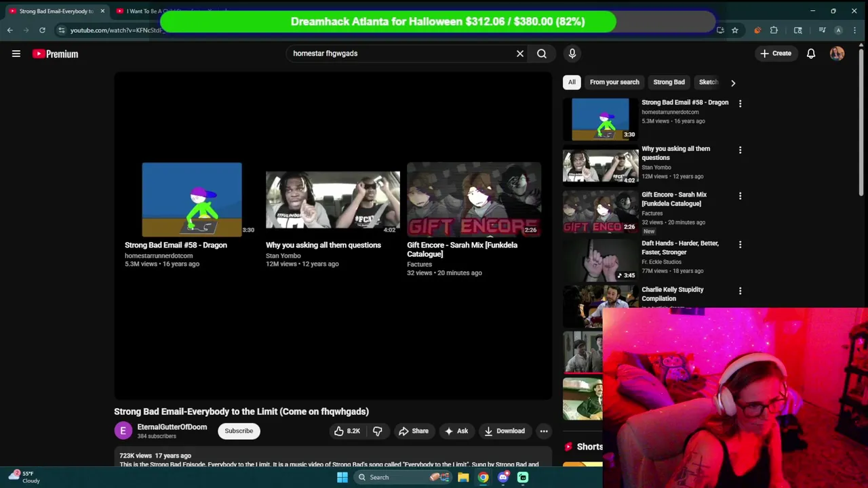Open sidebar Gift Encore - Sarah Mix title
The height and width of the screenshot is (488, 868).
tap(674, 199)
